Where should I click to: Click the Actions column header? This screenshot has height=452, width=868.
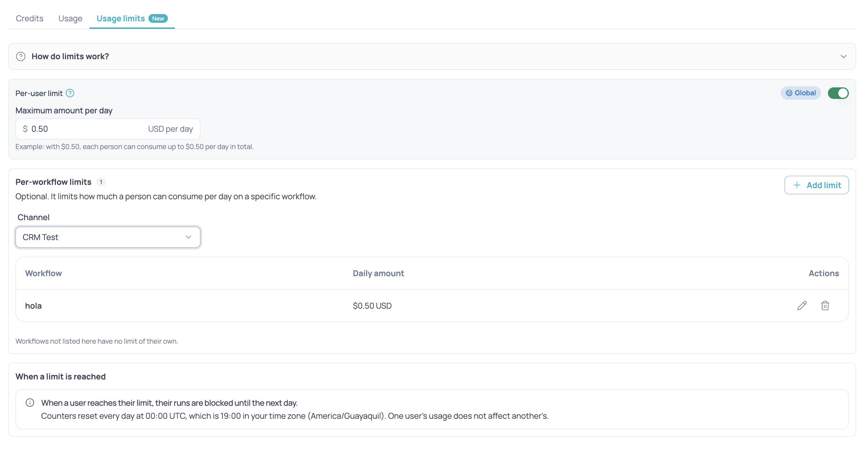click(824, 273)
